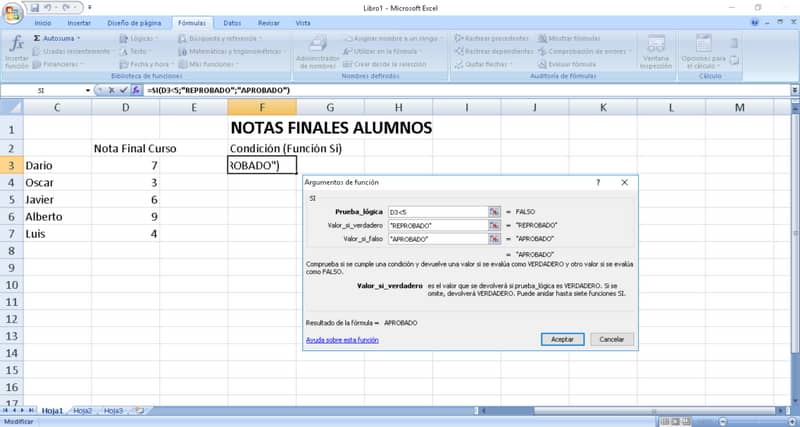Screen dimensions: 800x427
Task: Click Crear desde la selección
Action: tap(385, 64)
